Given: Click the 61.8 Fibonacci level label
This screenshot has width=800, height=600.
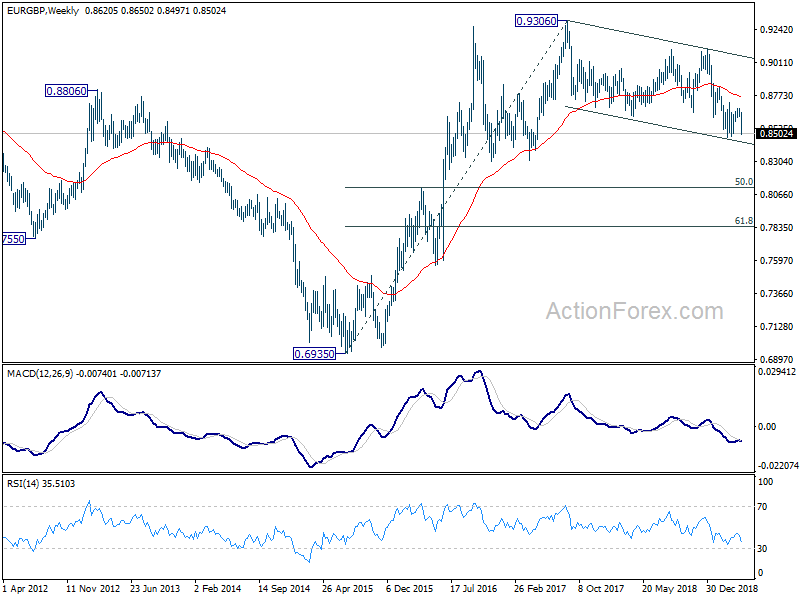Looking at the screenshot, I should point(744,221).
